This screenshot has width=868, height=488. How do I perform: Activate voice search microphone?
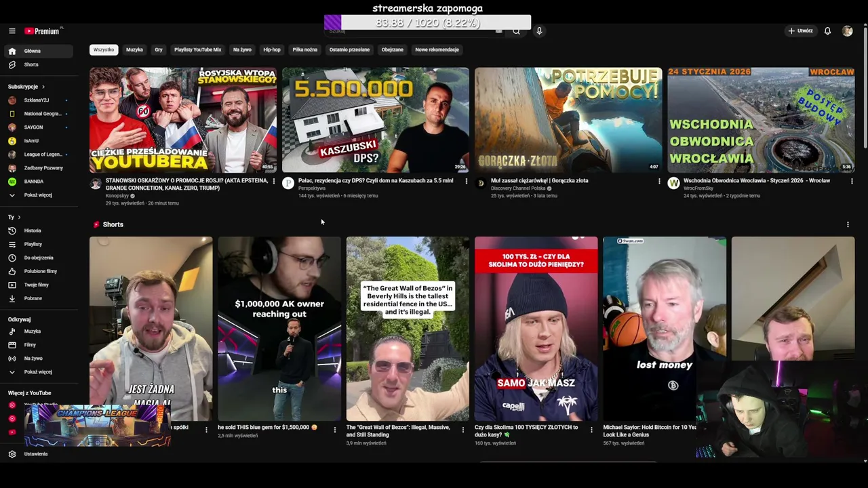(x=539, y=31)
